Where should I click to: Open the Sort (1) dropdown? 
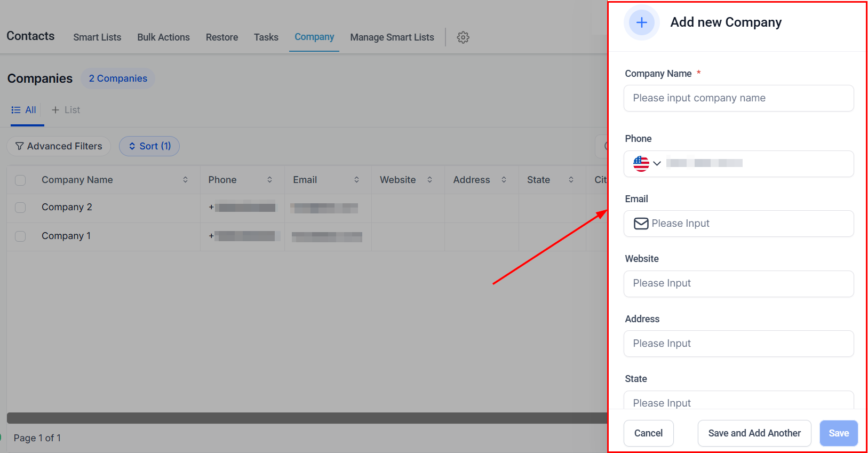[149, 146]
